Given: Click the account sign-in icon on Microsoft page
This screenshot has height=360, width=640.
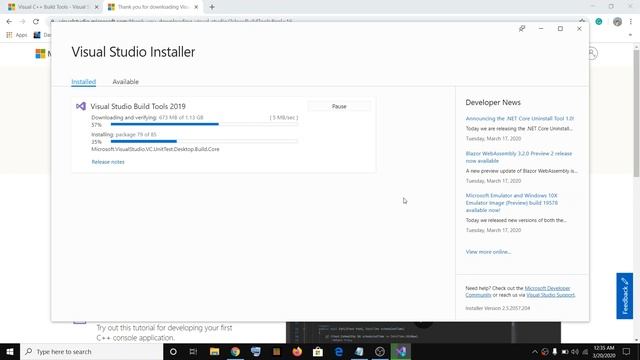Looking at the screenshot, I should (592, 53).
